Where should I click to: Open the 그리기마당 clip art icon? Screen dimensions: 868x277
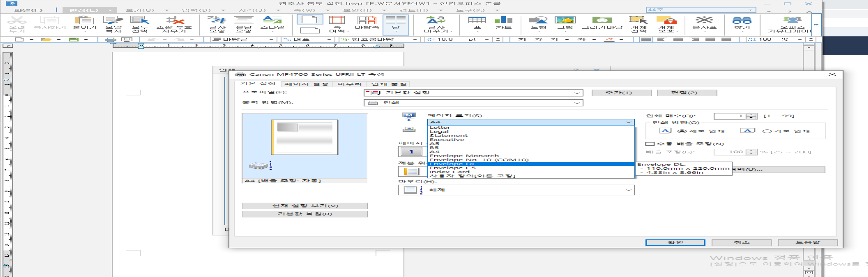[602, 20]
